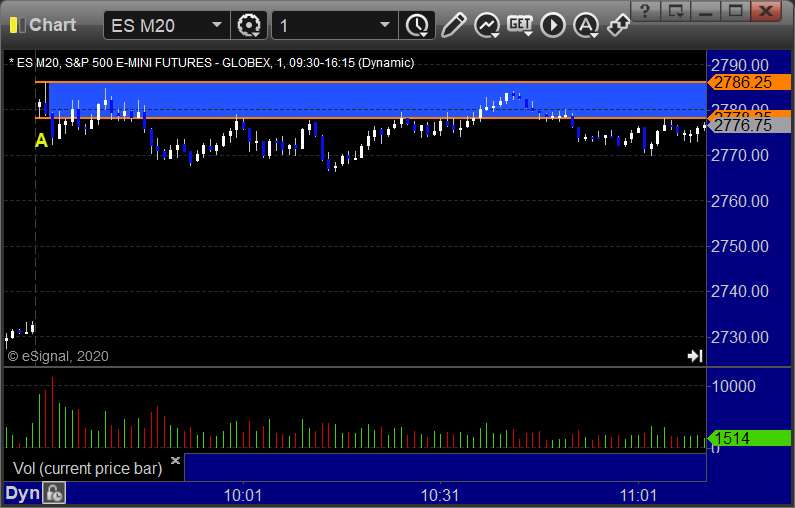Toggle the scale lock icon beside Dyn

pyautogui.click(x=54, y=493)
